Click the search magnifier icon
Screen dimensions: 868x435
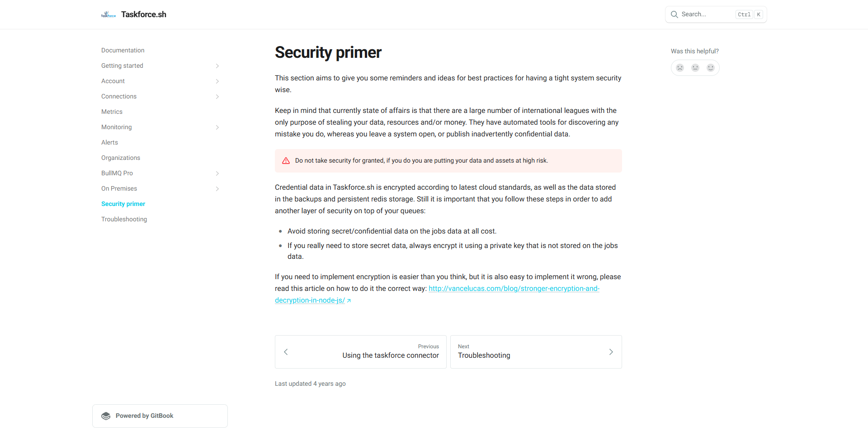(x=675, y=14)
